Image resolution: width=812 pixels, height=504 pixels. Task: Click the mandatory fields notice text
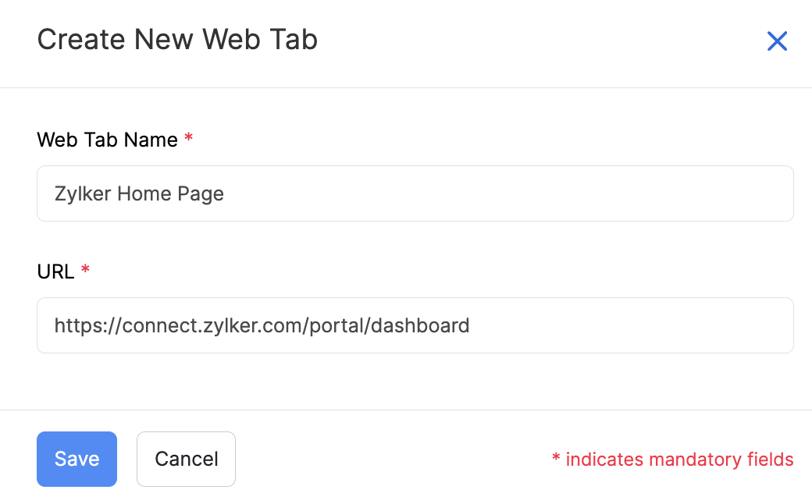point(673,459)
